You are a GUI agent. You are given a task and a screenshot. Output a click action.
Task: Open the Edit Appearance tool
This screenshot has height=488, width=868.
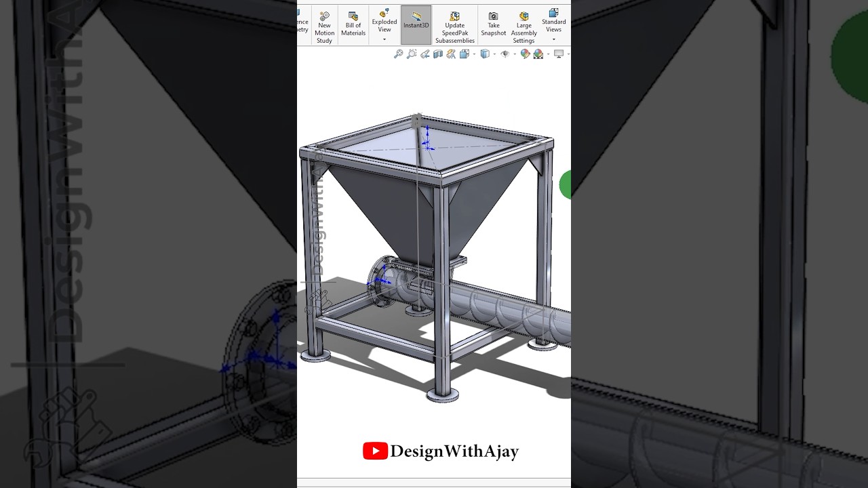pyautogui.click(x=525, y=54)
